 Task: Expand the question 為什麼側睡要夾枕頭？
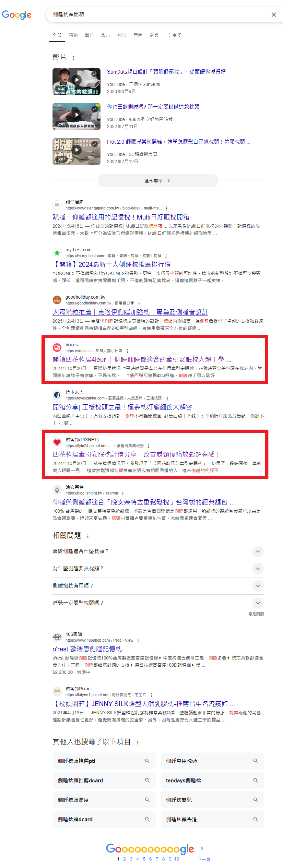click(158, 568)
